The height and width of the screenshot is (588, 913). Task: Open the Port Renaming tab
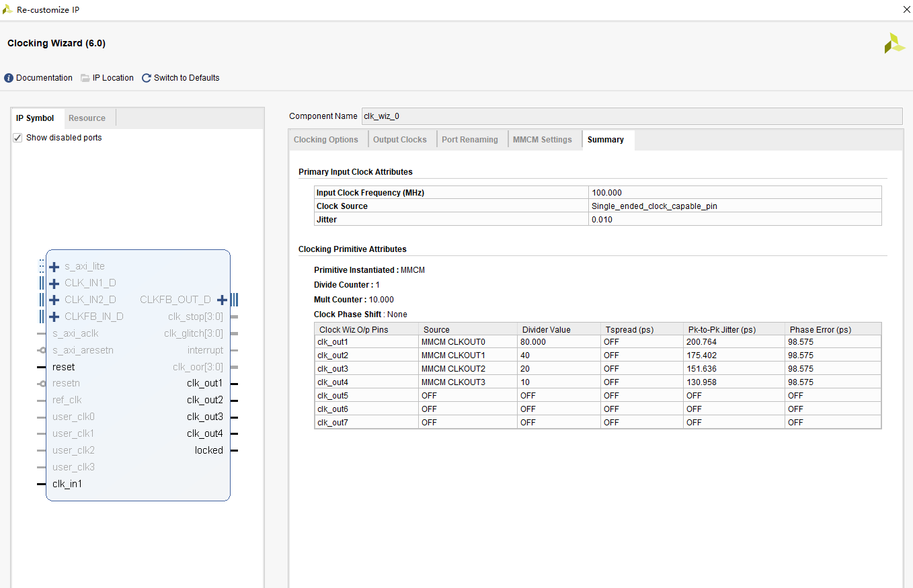(x=470, y=140)
